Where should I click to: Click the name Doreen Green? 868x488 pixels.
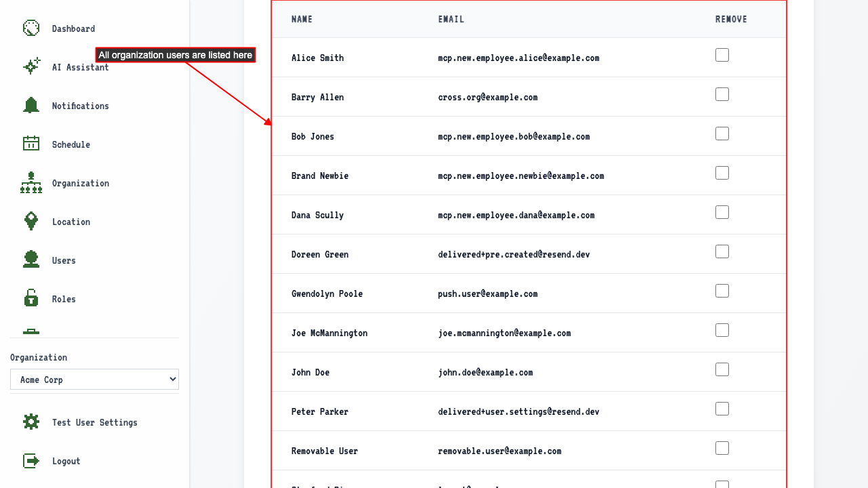(320, 254)
